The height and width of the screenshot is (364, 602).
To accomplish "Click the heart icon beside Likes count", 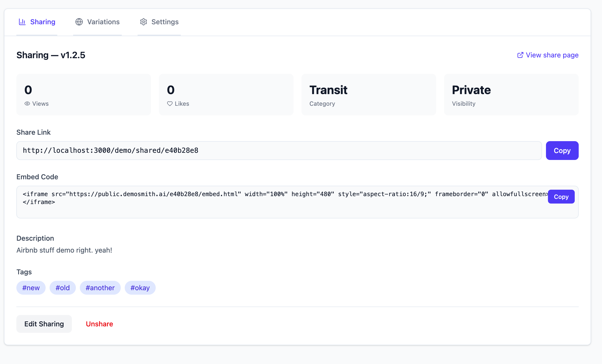I will [x=170, y=104].
